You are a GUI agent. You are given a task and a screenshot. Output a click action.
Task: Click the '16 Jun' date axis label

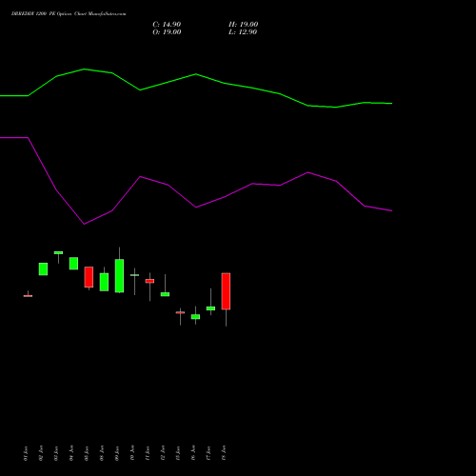pos(193,453)
